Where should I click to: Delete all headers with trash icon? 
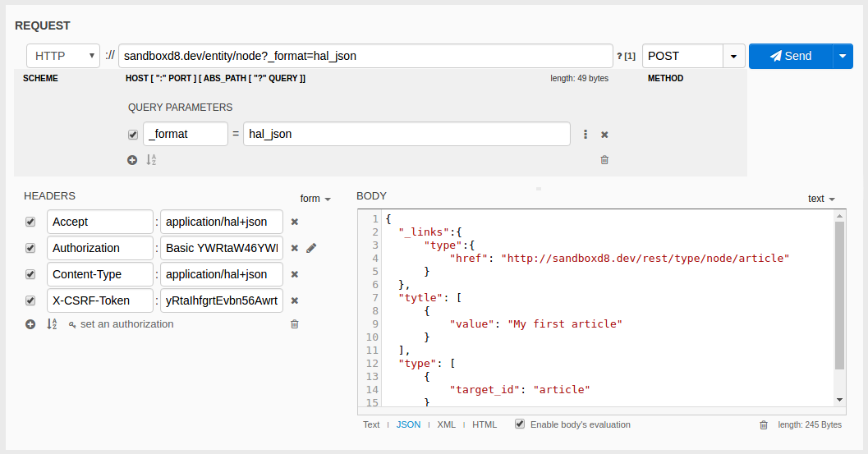pos(295,324)
